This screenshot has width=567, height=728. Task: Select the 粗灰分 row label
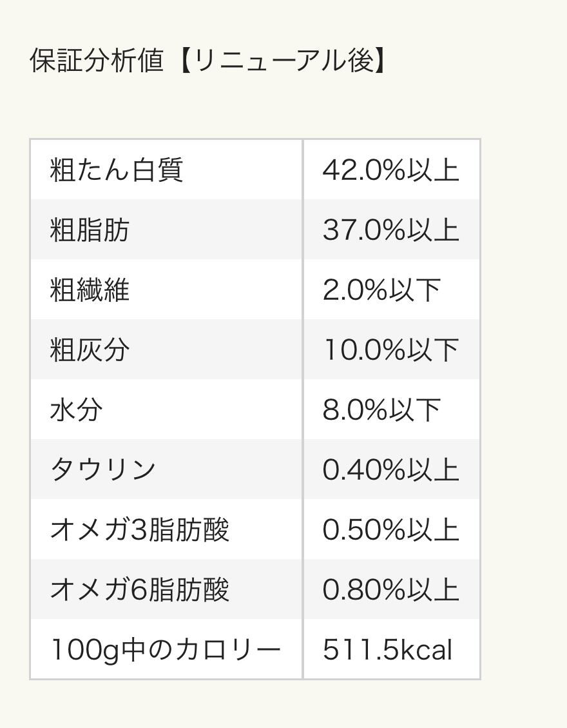point(90,350)
